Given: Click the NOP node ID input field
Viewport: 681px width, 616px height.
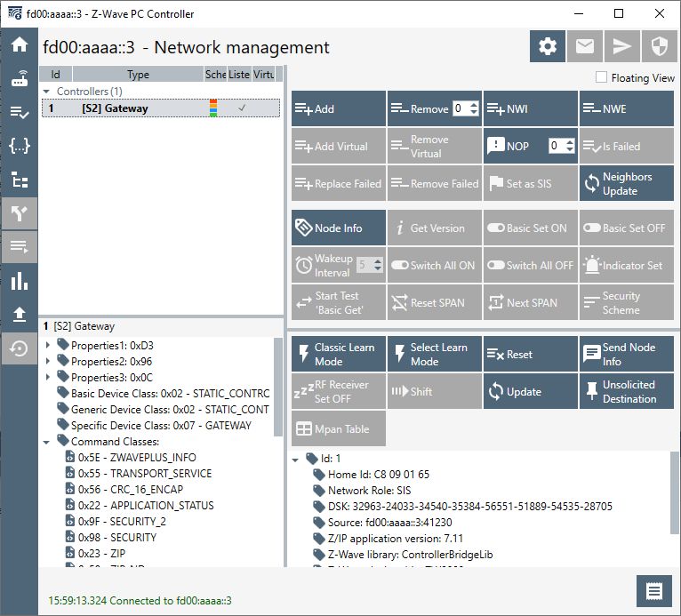Looking at the screenshot, I should pos(557,146).
